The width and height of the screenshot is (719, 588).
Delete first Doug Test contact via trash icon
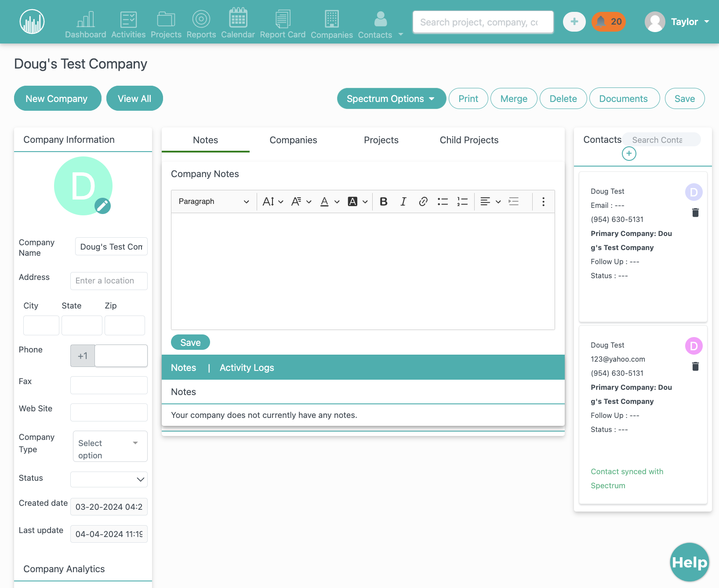[x=695, y=213]
